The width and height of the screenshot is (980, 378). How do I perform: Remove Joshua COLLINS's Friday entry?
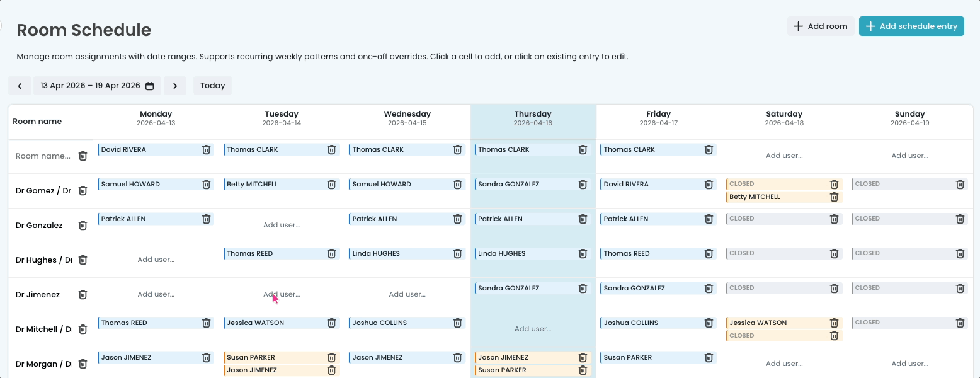point(709,323)
